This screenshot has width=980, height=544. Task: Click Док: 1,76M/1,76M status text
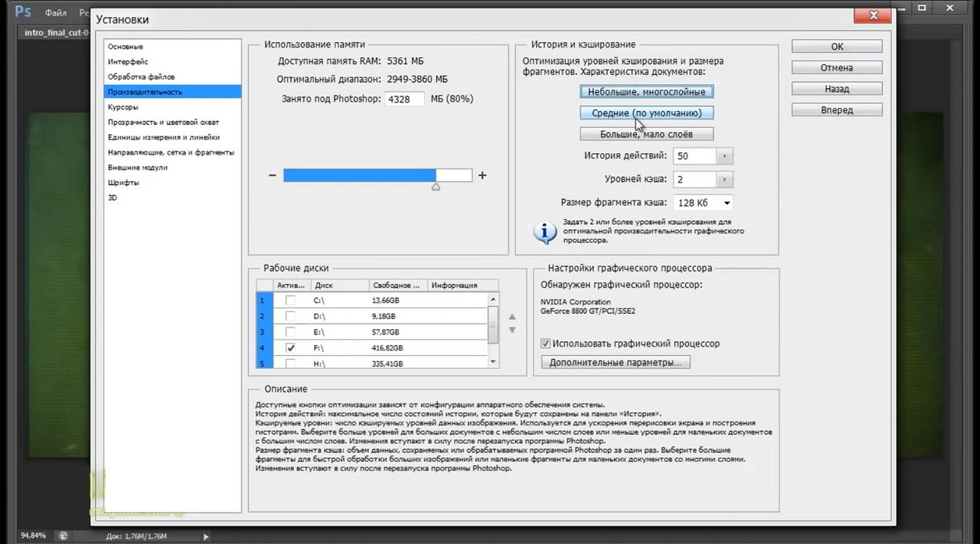136,536
